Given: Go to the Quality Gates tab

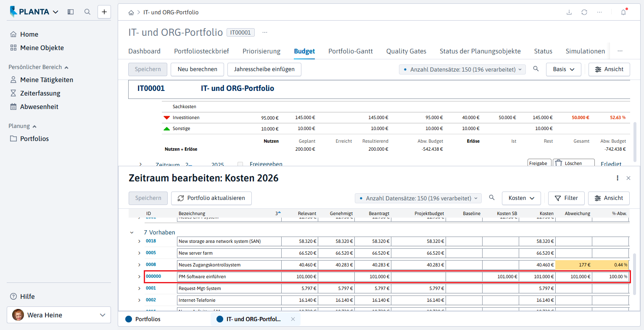Looking at the screenshot, I should [406, 51].
